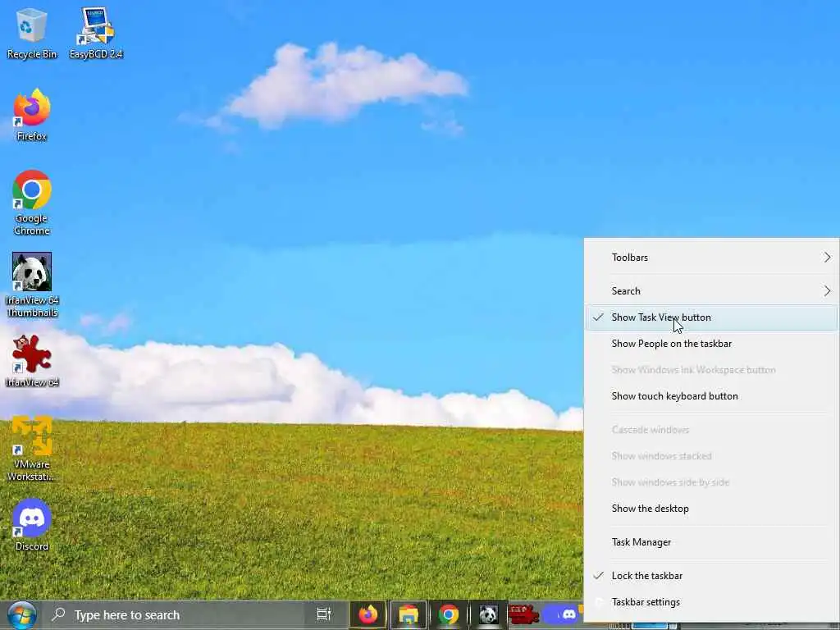
Task: Expand the Toolbars submenu
Action: (x=711, y=258)
